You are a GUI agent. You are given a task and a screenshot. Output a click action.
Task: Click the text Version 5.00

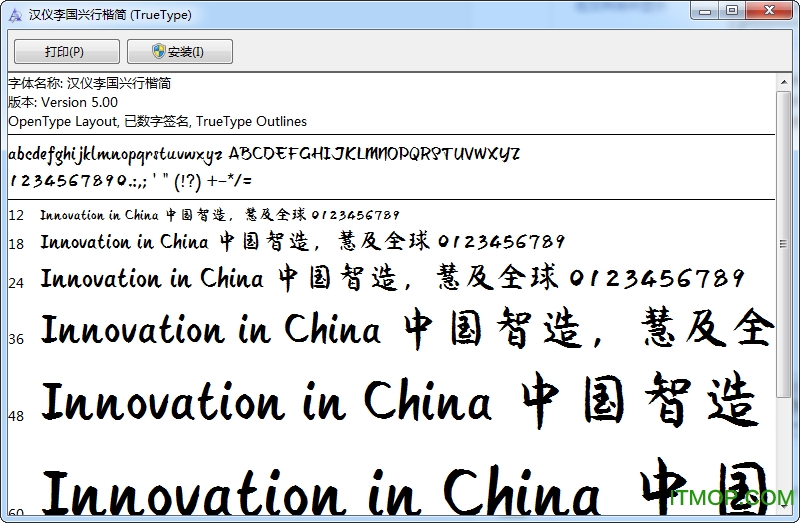[80, 102]
